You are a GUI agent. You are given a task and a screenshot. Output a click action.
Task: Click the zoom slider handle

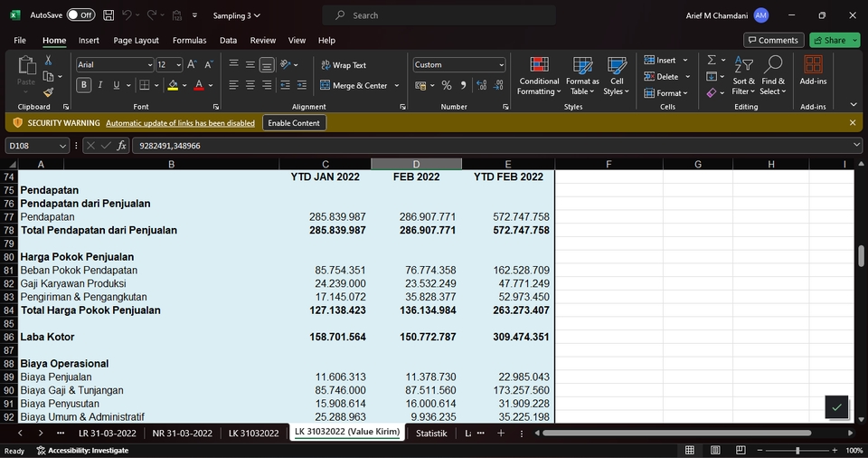coord(797,450)
